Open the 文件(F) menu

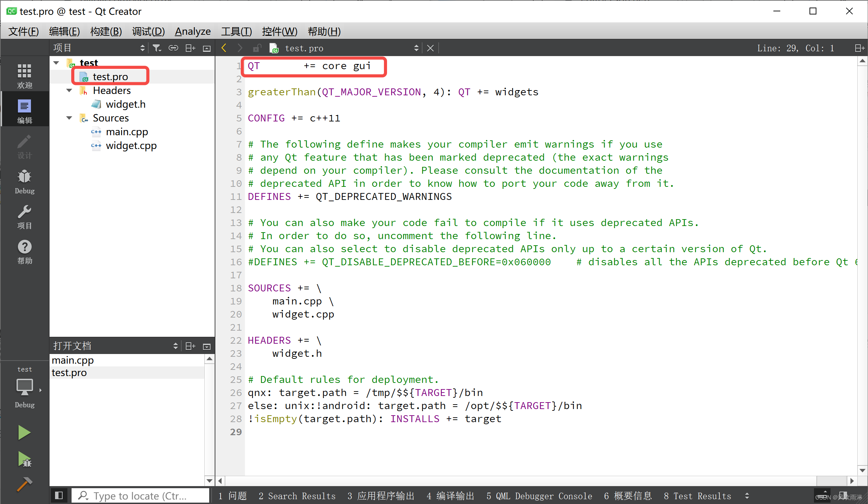point(23,31)
